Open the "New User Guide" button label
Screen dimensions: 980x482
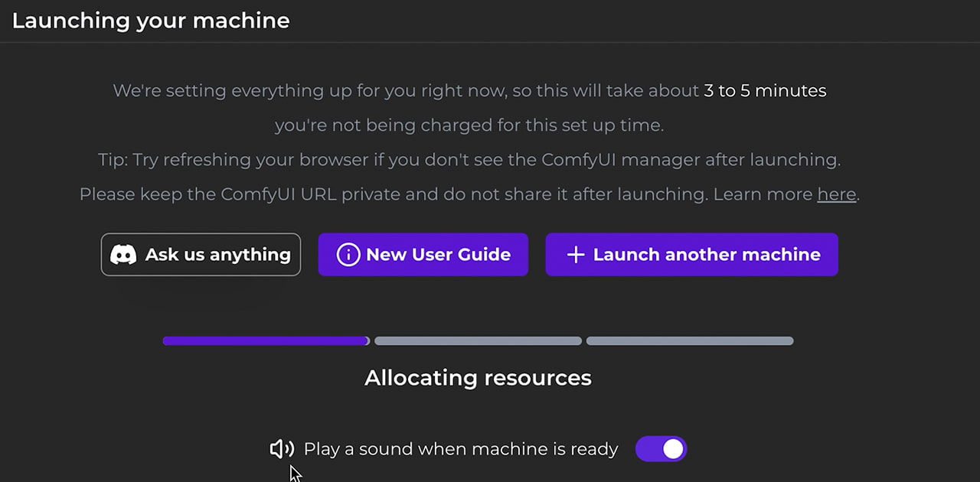(438, 255)
